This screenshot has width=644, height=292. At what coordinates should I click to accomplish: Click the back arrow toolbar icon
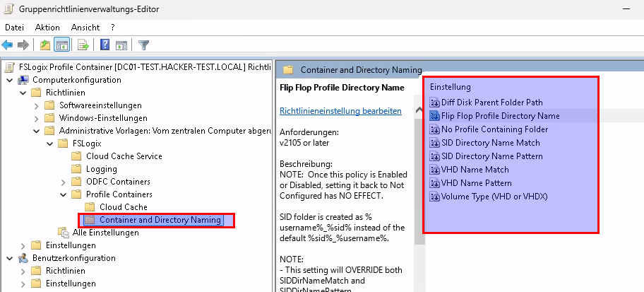[8, 45]
